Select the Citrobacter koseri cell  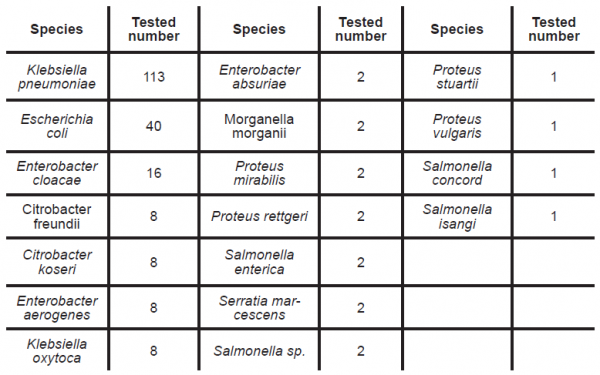tap(57, 262)
